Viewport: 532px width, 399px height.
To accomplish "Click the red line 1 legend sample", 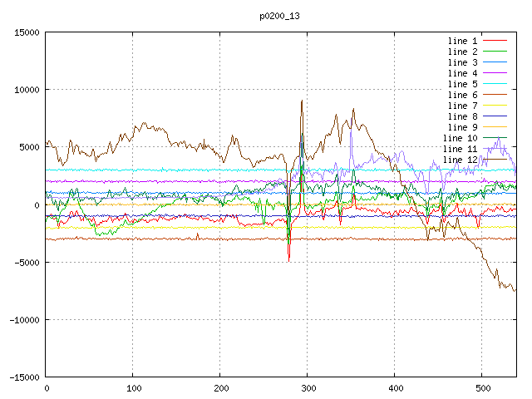I will click(495, 41).
